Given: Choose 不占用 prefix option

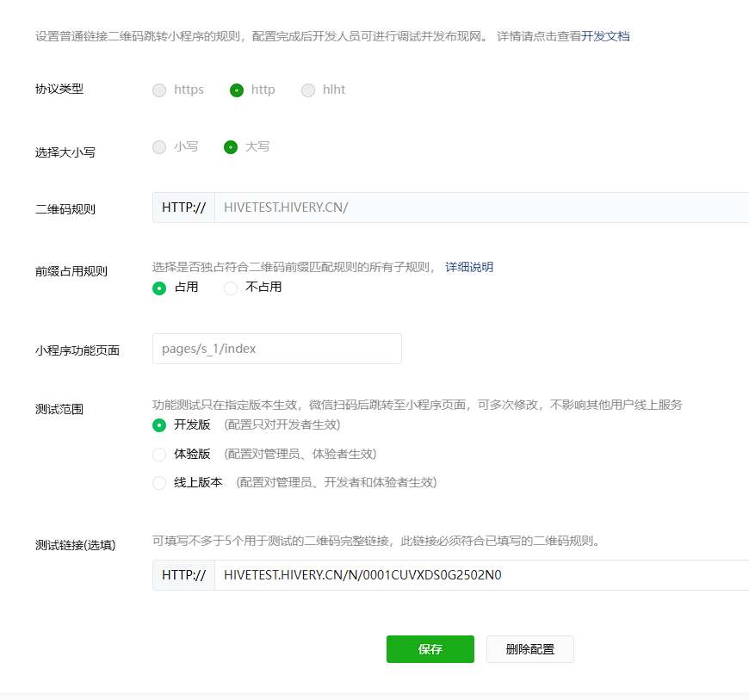Looking at the screenshot, I should click(x=231, y=288).
